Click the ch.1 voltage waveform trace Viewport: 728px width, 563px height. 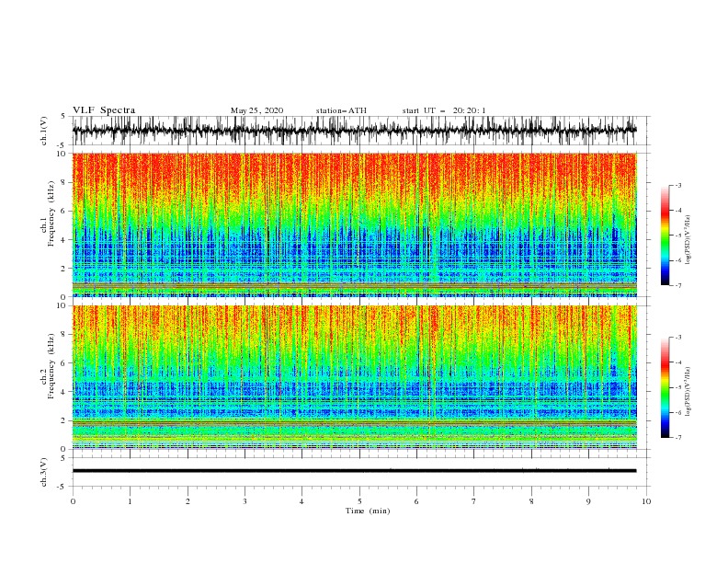pos(354,131)
